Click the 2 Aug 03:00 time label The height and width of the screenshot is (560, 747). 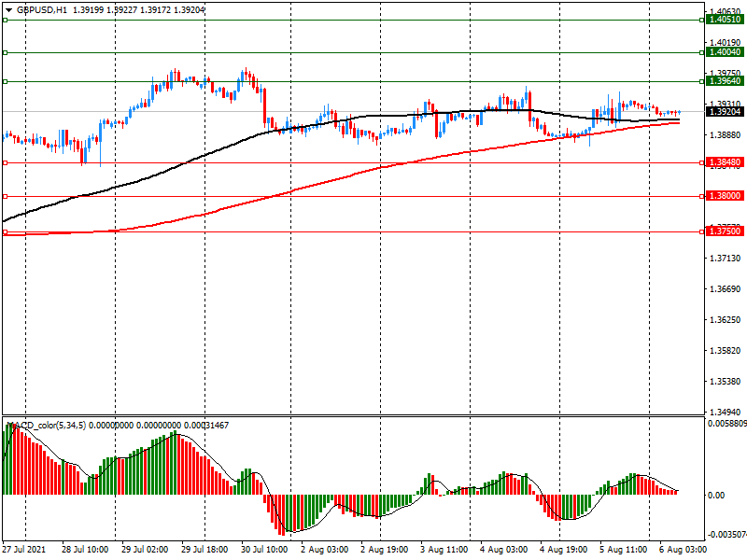tap(324, 550)
